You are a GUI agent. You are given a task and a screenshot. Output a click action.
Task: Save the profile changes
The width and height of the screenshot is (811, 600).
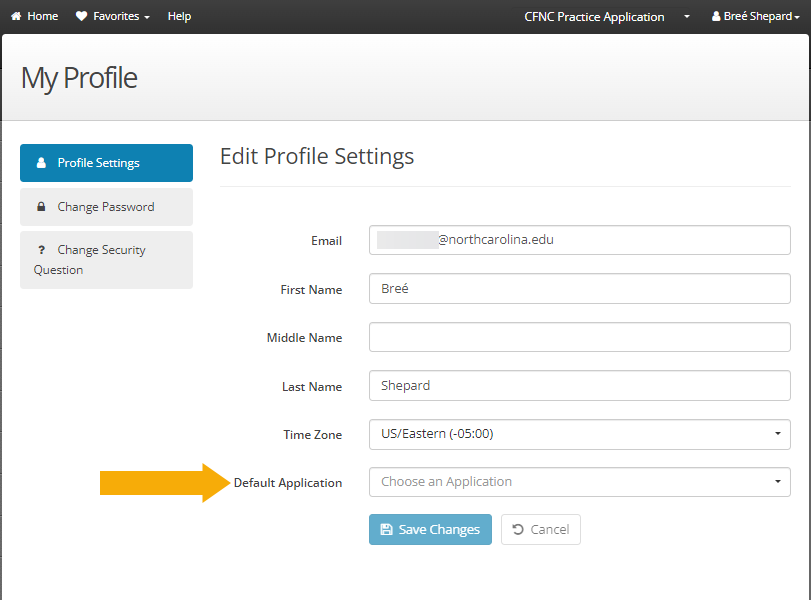[430, 529]
